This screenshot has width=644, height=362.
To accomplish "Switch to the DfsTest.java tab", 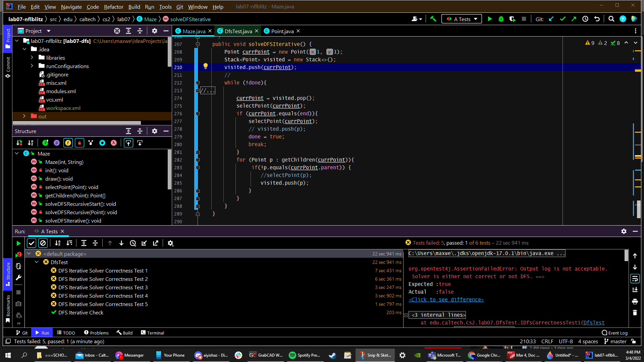I will coord(238,31).
